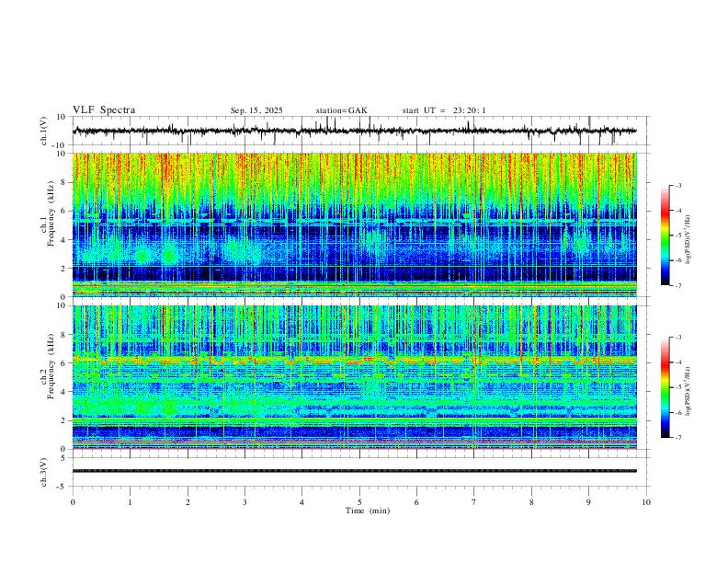Click the ch.2 spectrogram color bar
This screenshot has width=728, height=563.
tap(665, 387)
